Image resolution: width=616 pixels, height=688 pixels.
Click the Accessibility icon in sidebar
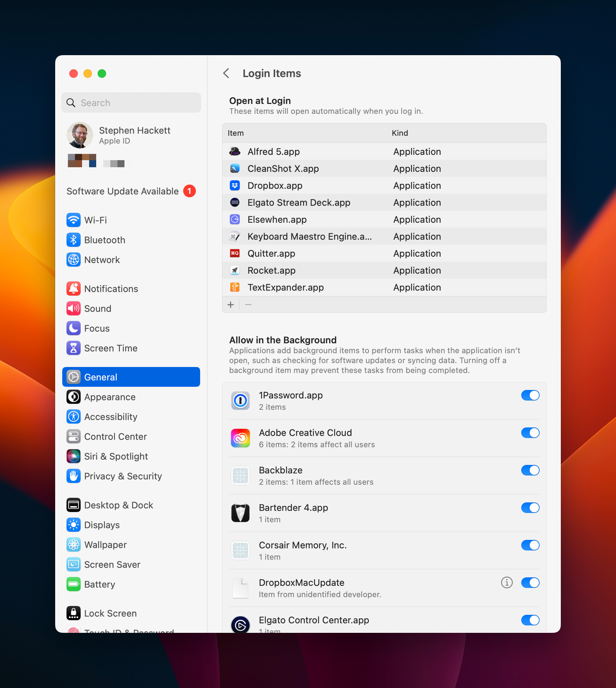pos(74,416)
